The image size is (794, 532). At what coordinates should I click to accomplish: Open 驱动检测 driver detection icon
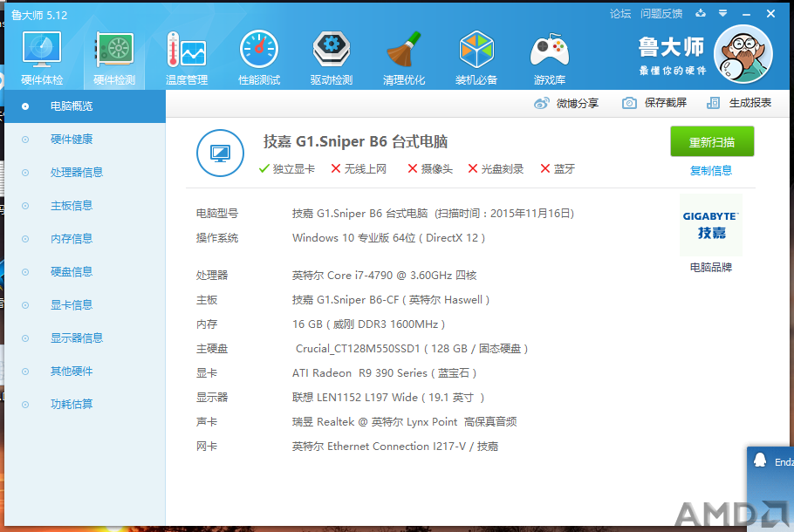point(332,58)
